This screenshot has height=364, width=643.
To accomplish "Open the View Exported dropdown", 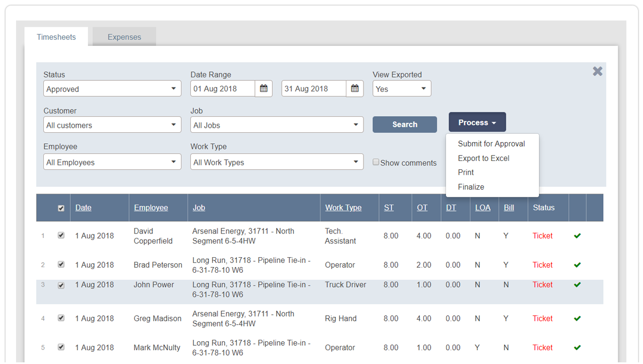I will point(402,88).
